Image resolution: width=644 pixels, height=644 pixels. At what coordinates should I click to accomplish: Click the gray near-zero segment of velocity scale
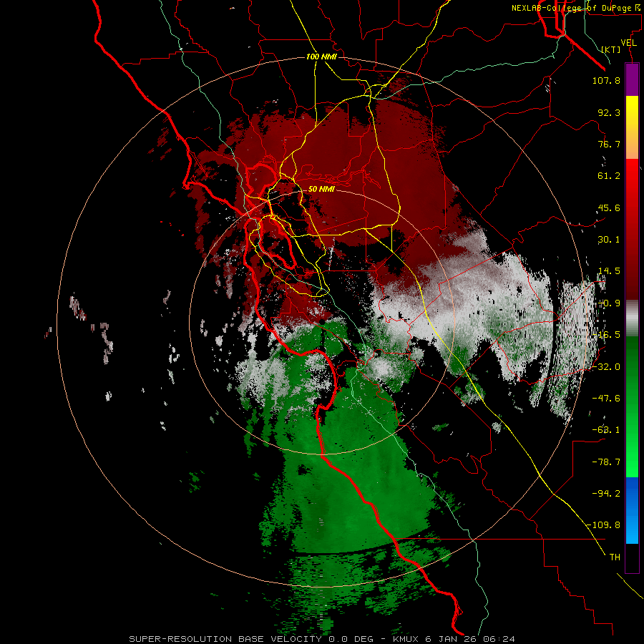pyautogui.click(x=632, y=318)
